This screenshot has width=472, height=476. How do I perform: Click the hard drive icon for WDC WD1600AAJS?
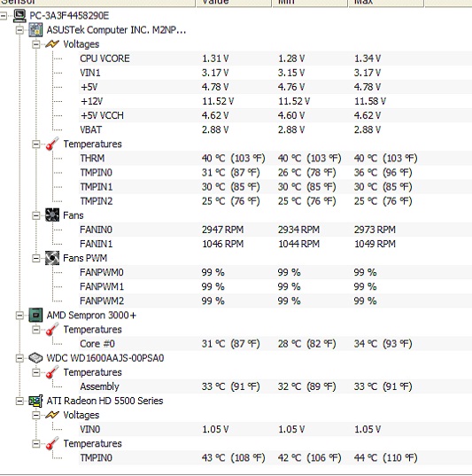[x=35, y=358]
